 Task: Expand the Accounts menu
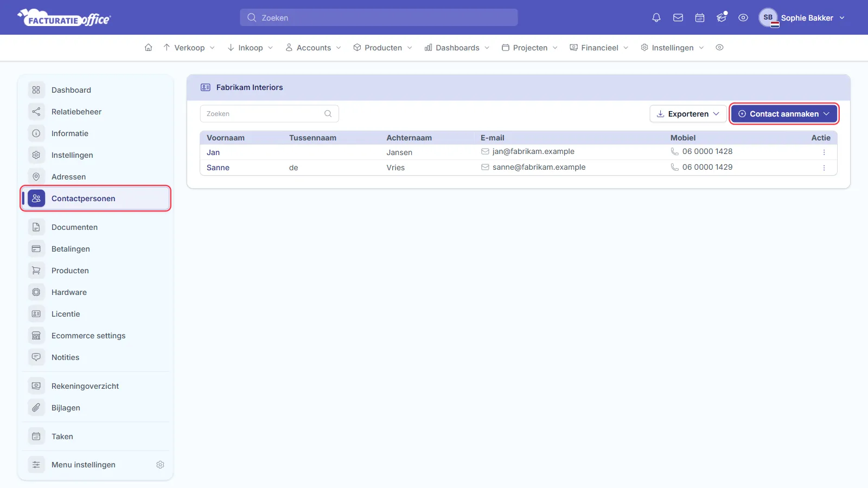pos(314,48)
